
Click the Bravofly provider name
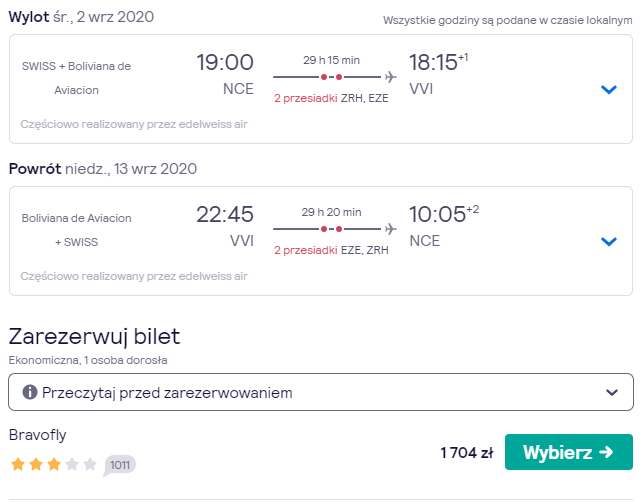pyautogui.click(x=37, y=435)
